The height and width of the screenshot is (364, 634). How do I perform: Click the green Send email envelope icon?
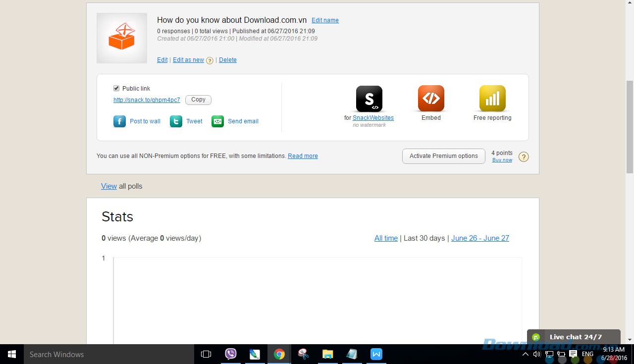217,121
